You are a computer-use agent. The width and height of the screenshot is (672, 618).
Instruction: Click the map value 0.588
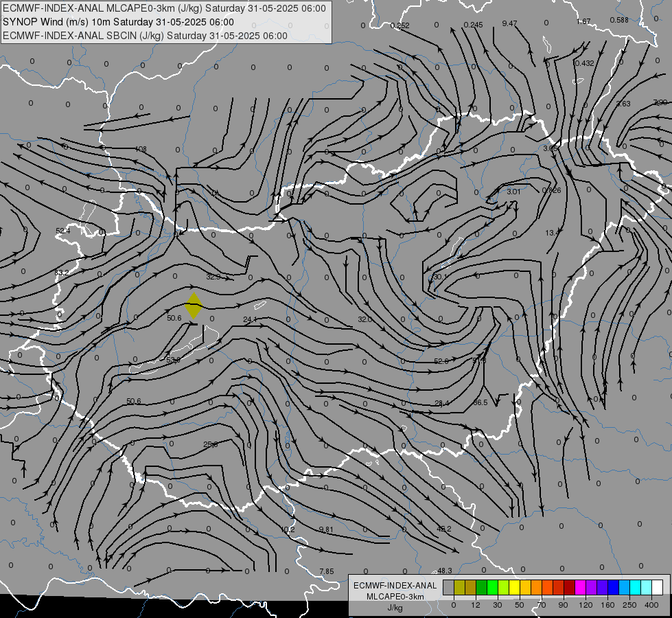619,20
